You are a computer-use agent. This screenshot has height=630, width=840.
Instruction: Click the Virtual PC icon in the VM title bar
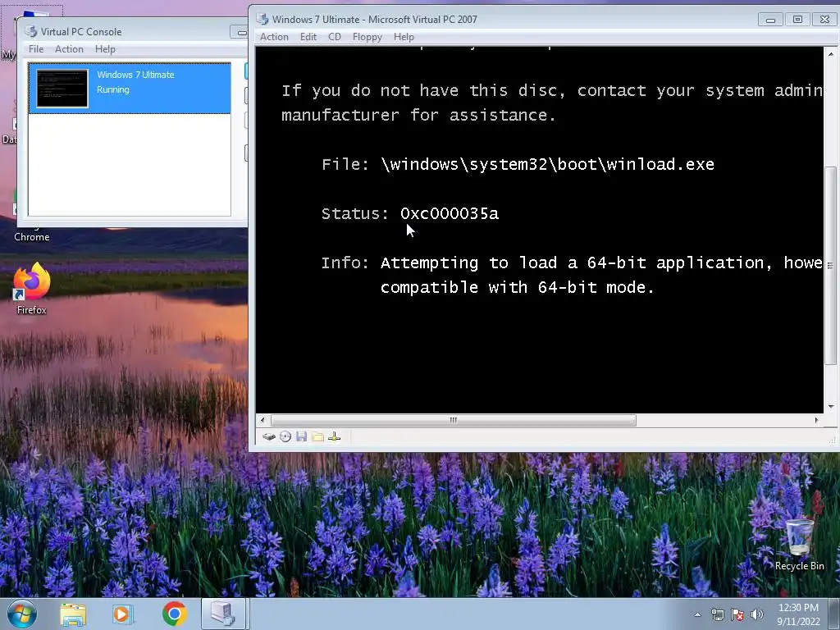[x=262, y=20]
